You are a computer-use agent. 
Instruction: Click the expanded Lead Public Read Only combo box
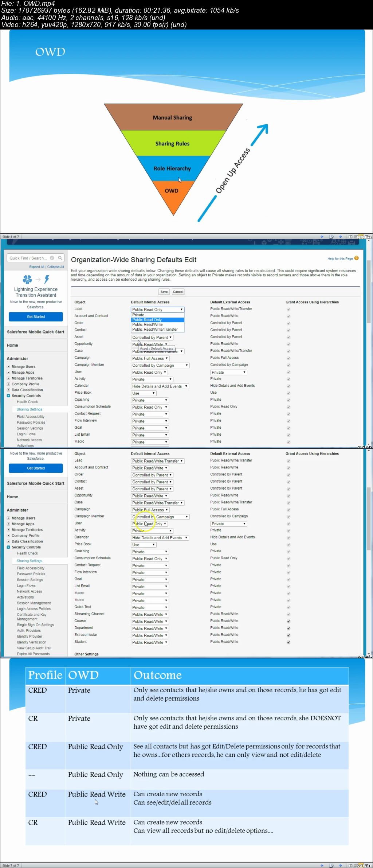(157, 310)
